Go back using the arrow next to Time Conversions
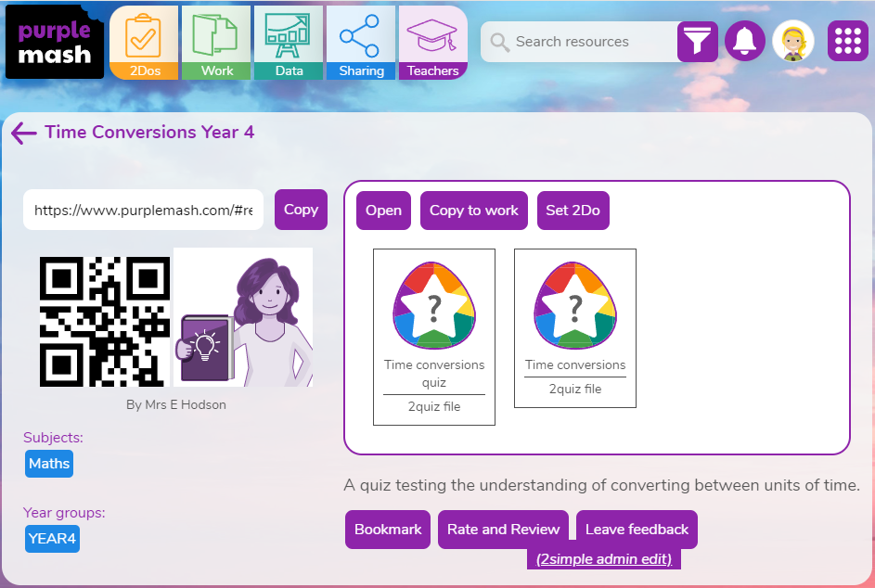This screenshot has height=588, width=875. tap(22, 133)
